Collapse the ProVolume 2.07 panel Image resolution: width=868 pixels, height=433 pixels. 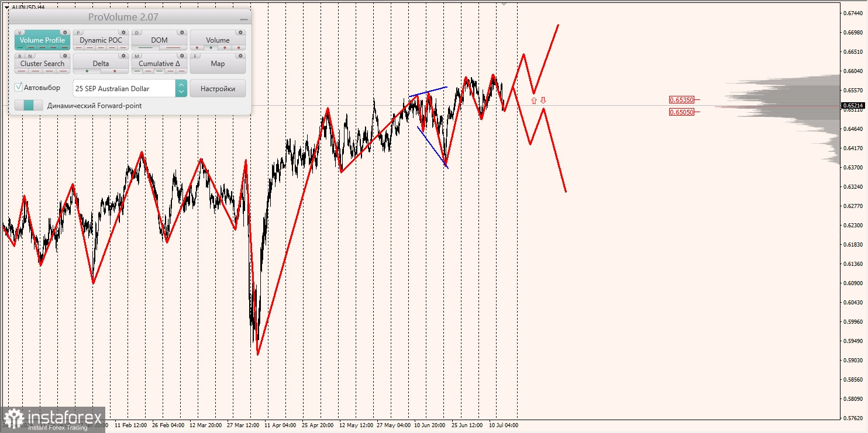[x=244, y=18]
